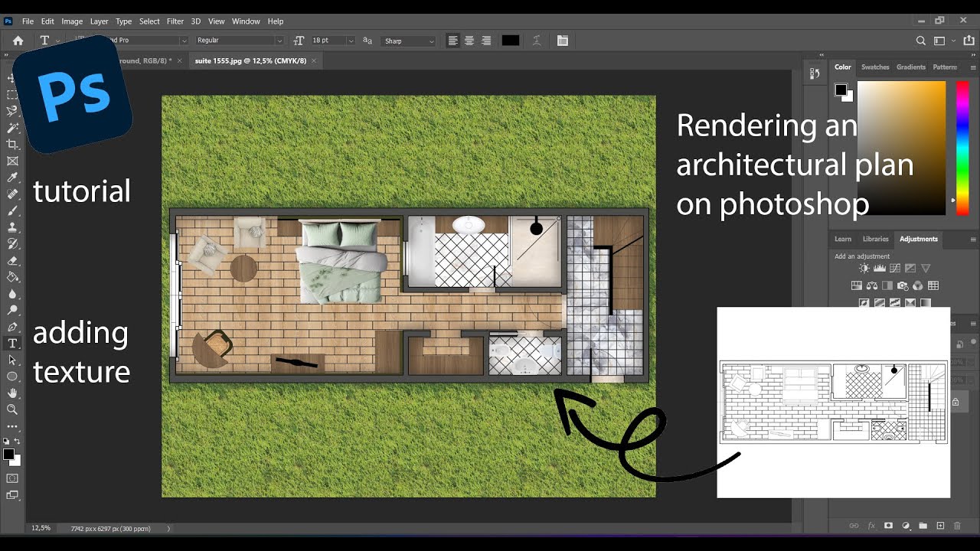980x551 pixels.
Task: Add a Color Balance adjustment
Action: click(x=872, y=285)
